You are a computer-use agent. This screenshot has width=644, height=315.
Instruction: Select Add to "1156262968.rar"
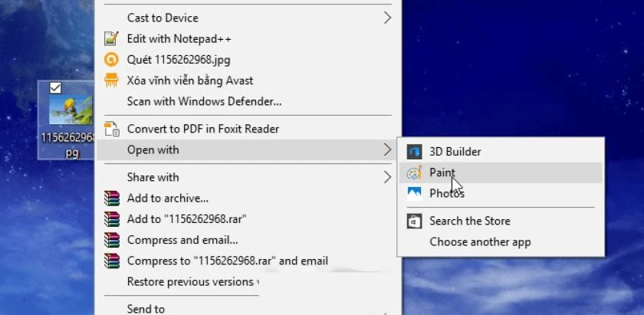pos(248,219)
